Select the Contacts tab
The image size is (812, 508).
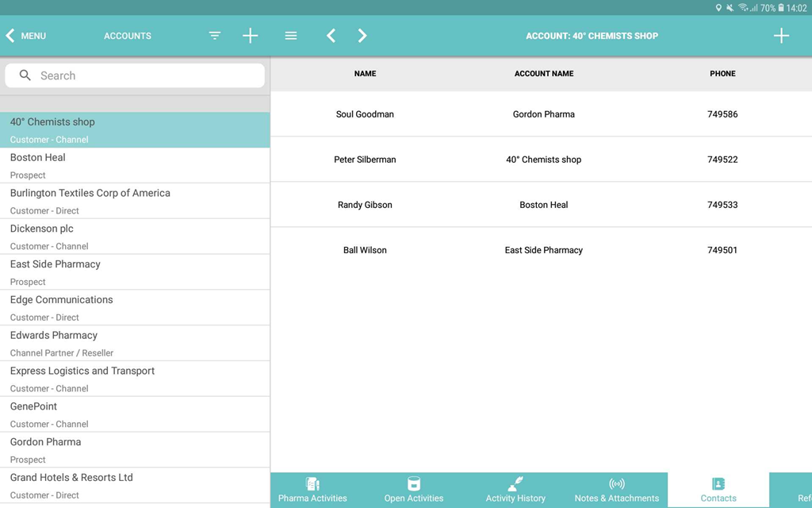tap(718, 490)
